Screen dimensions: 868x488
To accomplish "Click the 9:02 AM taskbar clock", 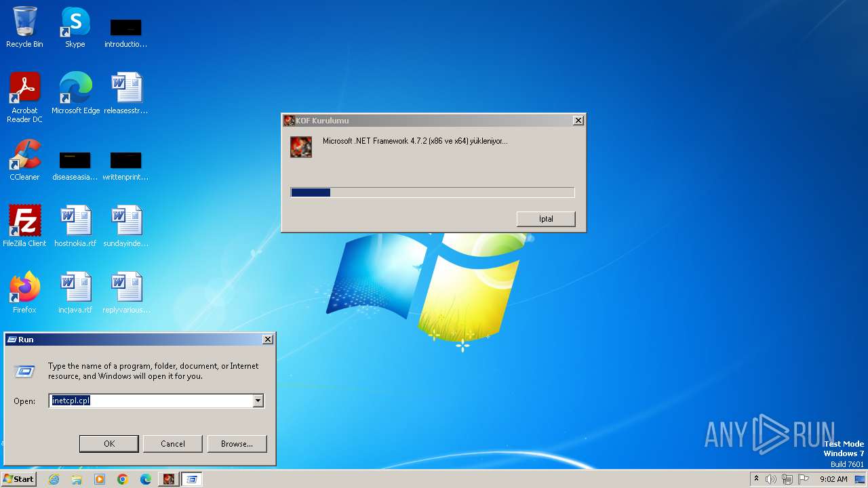I will 833,479.
